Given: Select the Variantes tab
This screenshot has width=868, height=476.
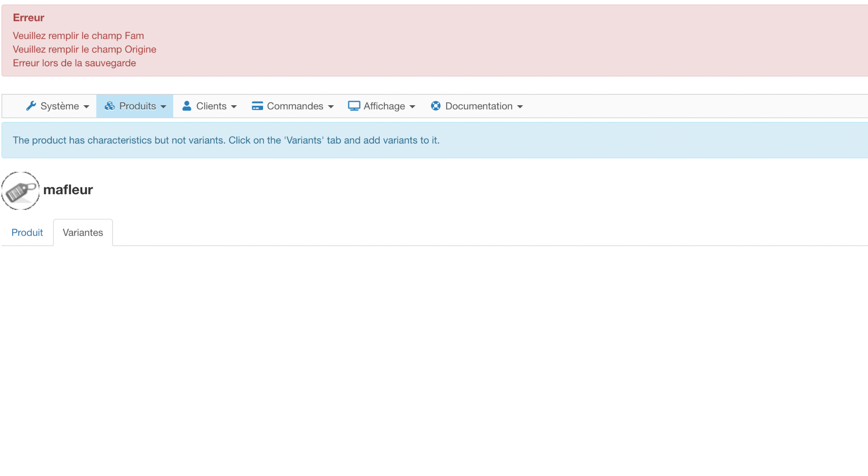Looking at the screenshot, I should pos(83,233).
